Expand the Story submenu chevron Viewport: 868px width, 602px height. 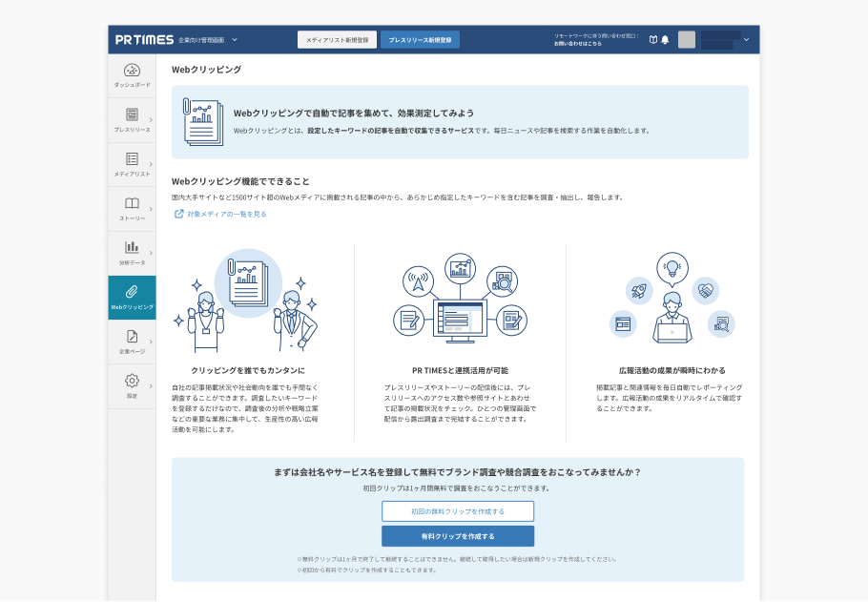pyautogui.click(x=151, y=209)
